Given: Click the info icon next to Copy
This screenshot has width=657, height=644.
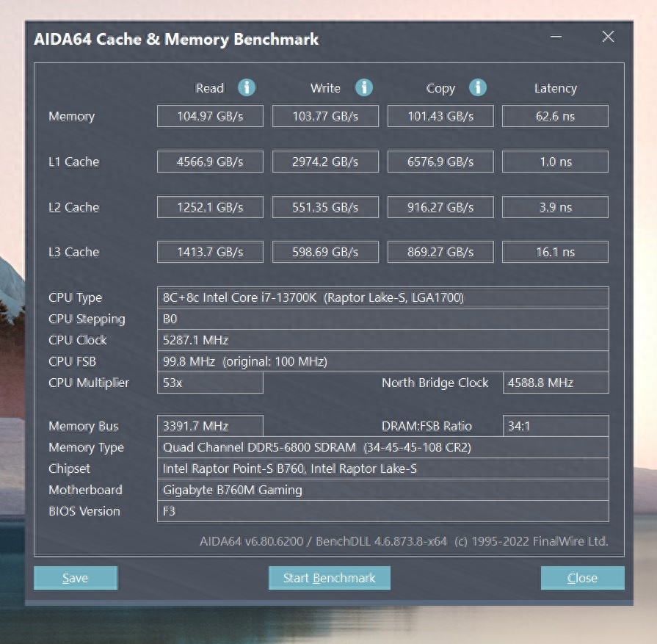Looking at the screenshot, I should coord(478,87).
